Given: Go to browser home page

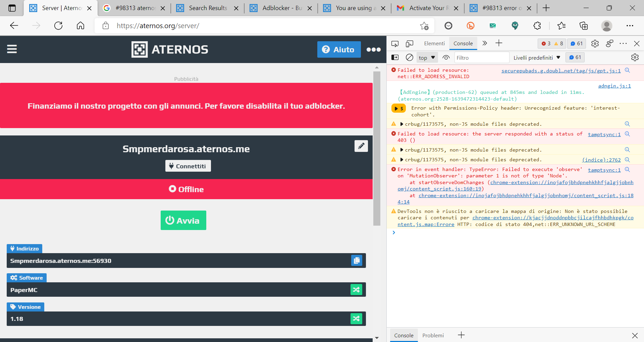Looking at the screenshot, I should [x=80, y=26].
